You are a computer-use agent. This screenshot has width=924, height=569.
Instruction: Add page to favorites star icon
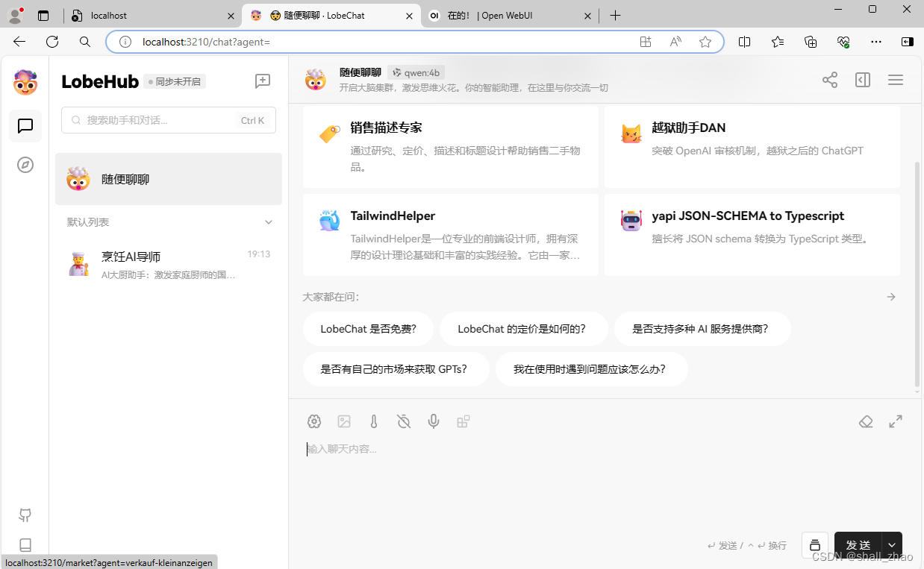[x=705, y=42]
